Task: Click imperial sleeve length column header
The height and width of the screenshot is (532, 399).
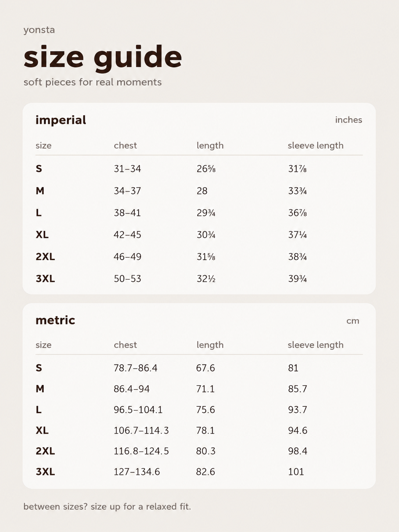Action: pyautogui.click(x=316, y=145)
